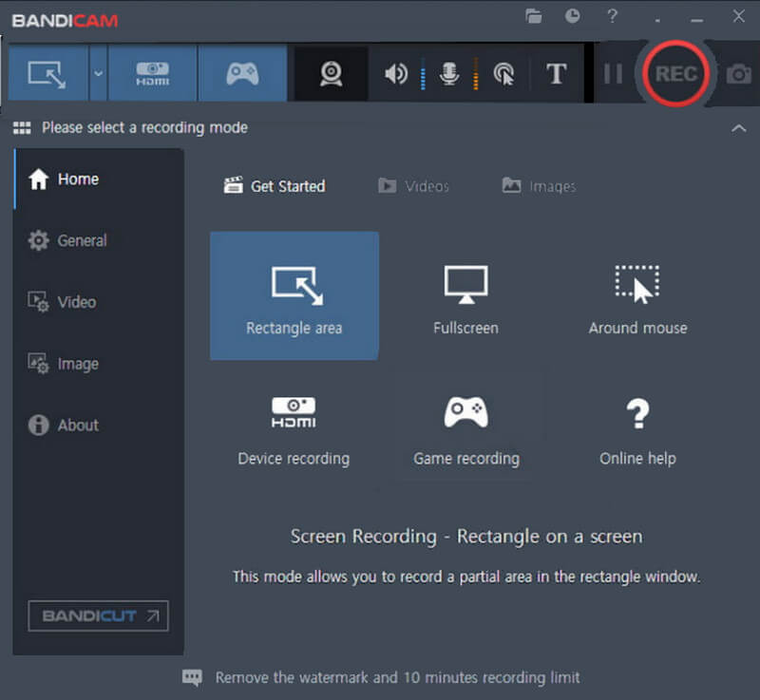
Task: Toggle the speaker sound recording icon
Action: [396, 74]
